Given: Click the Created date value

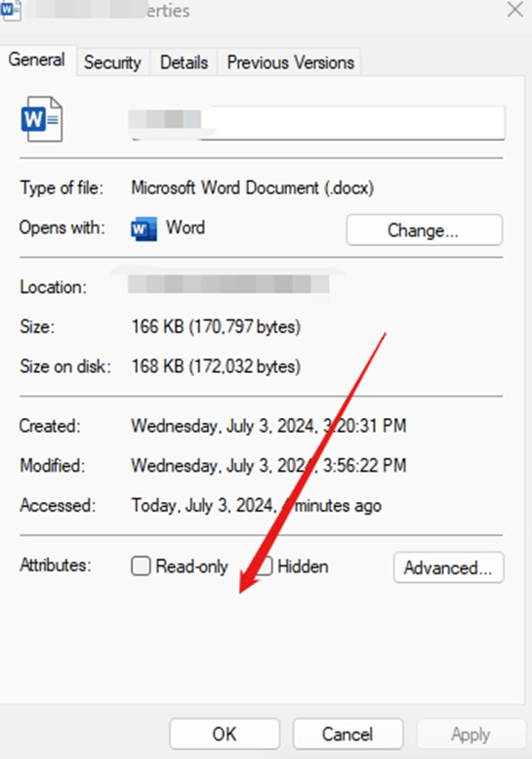Looking at the screenshot, I should tap(268, 426).
